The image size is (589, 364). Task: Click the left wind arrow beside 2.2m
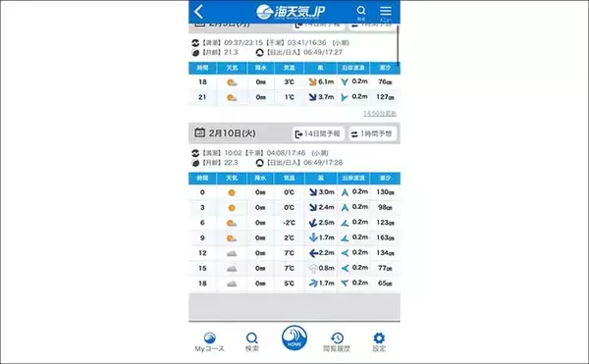313,253
